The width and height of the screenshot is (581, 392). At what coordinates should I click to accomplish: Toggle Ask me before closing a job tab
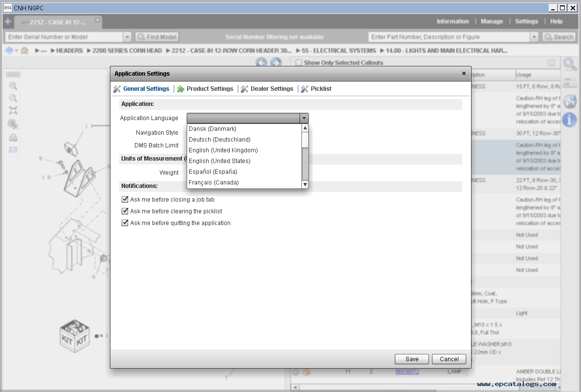click(x=125, y=200)
